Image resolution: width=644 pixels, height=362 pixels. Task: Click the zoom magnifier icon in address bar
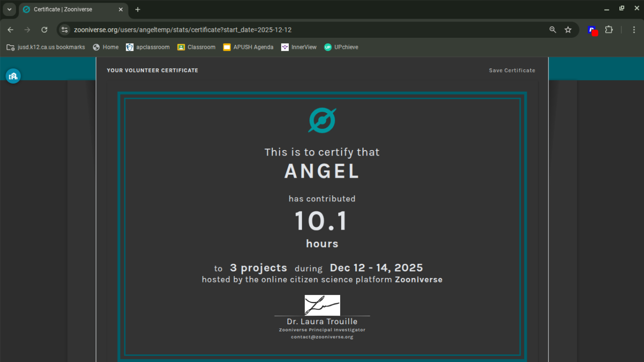tap(553, 30)
